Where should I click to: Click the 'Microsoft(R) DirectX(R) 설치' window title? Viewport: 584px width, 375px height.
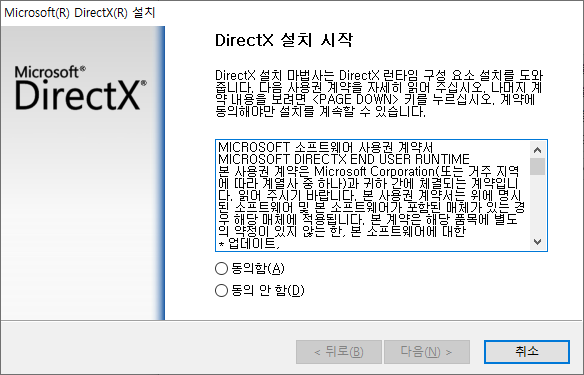[x=80, y=12]
